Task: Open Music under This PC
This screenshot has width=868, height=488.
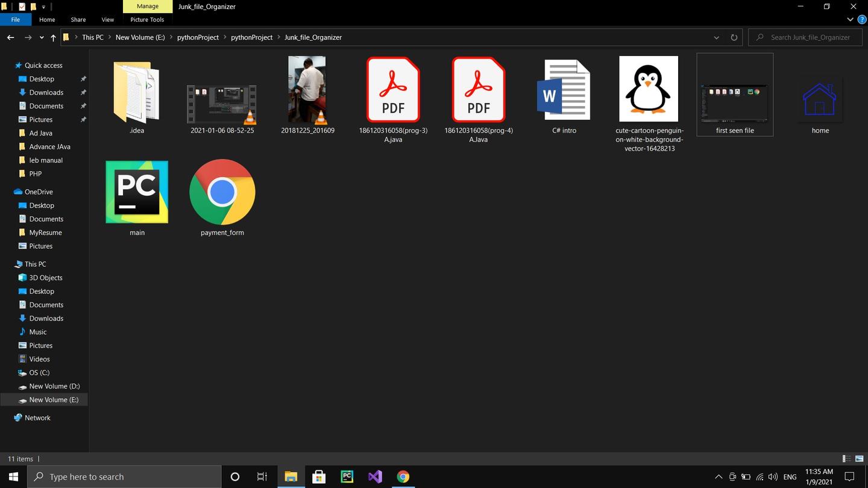Action: pyautogui.click(x=37, y=332)
